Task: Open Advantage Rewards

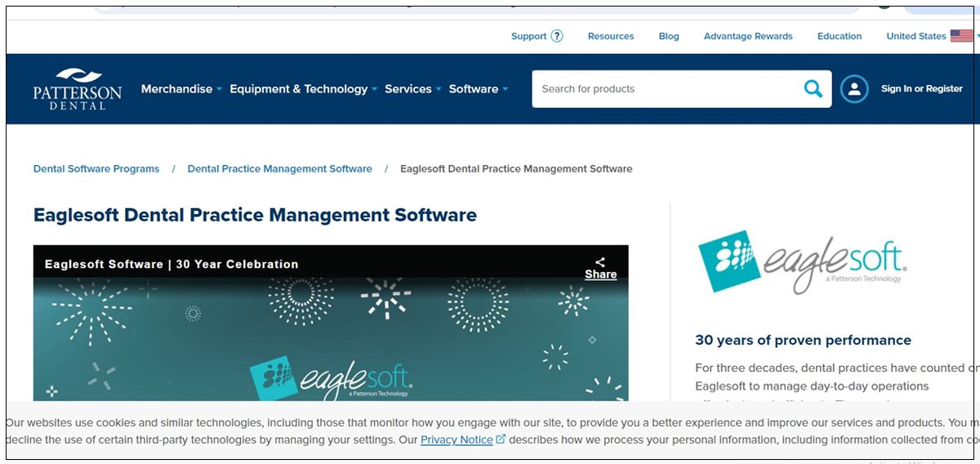Action: [748, 36]
